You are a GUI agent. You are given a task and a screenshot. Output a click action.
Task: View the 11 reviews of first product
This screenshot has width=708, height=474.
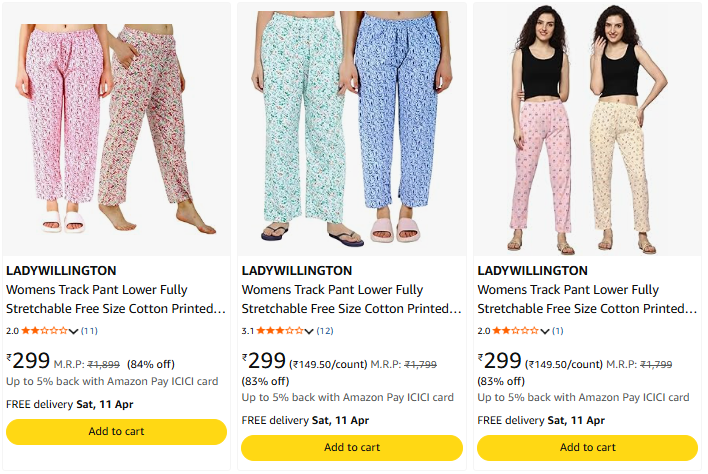89,331
